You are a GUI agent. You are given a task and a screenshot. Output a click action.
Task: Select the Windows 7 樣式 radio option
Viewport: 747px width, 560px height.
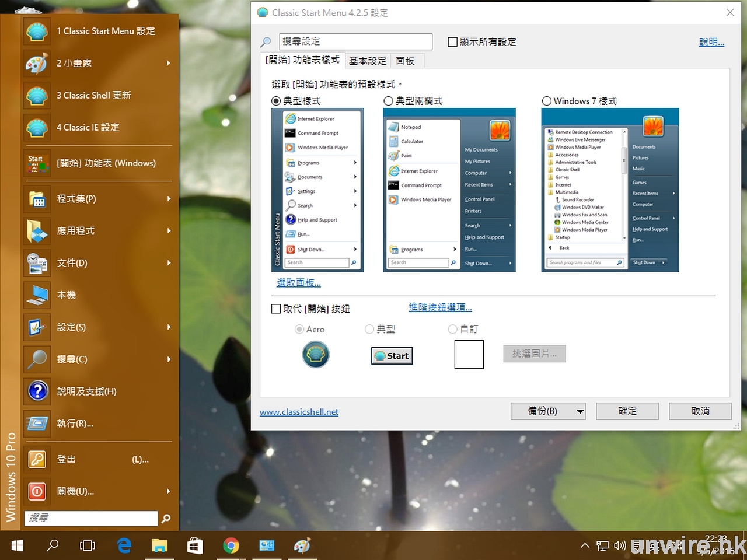pos(547,101)
